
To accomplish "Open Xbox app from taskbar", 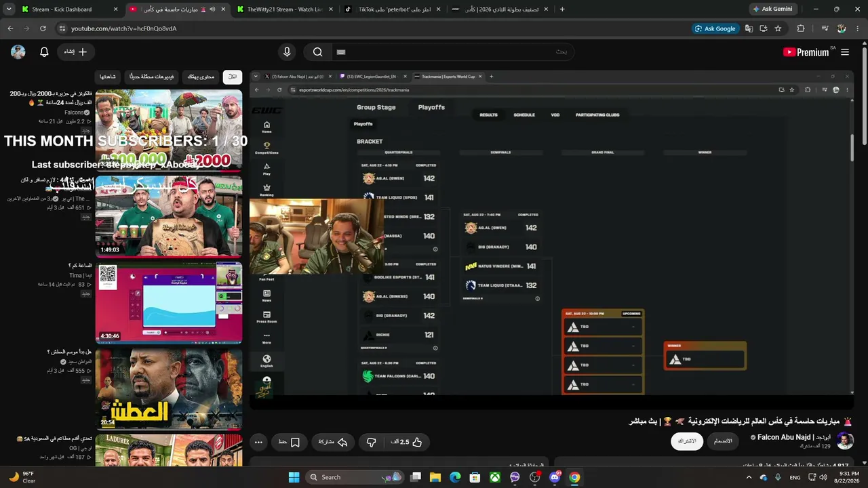I will (495, 477).
